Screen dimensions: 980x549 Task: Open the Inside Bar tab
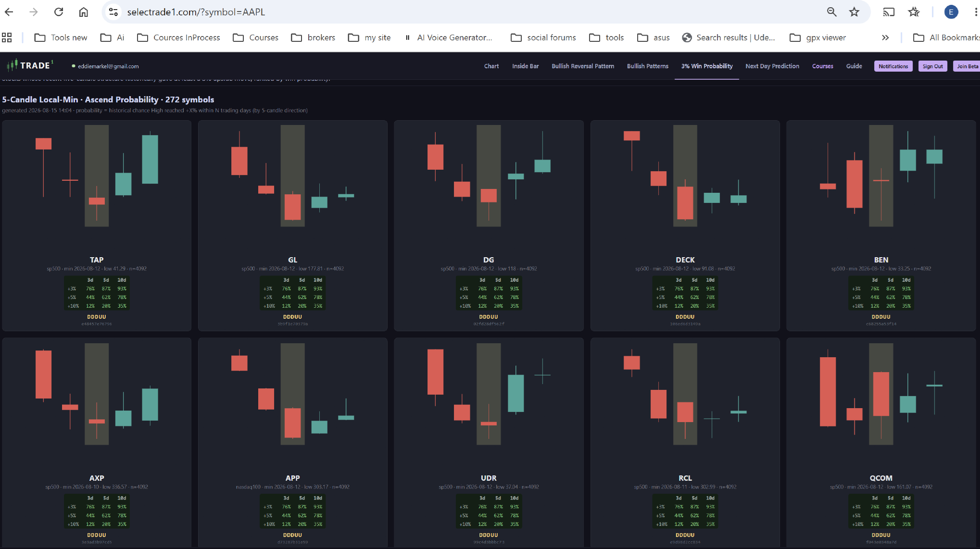pos(525,66)
